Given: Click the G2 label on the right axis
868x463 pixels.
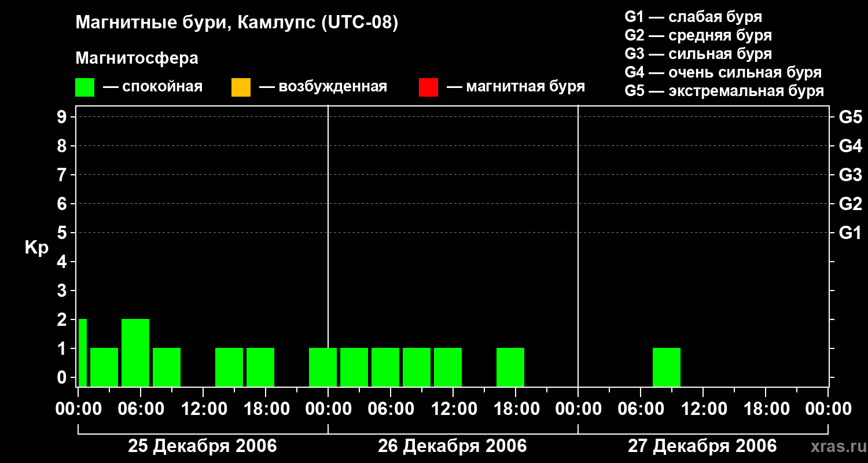Looking at the screenshot, I should [850, 204].
